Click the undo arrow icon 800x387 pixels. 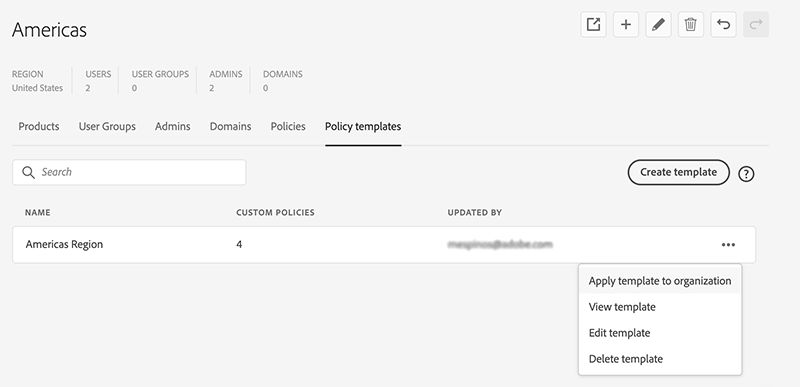[x=723, y=24]
